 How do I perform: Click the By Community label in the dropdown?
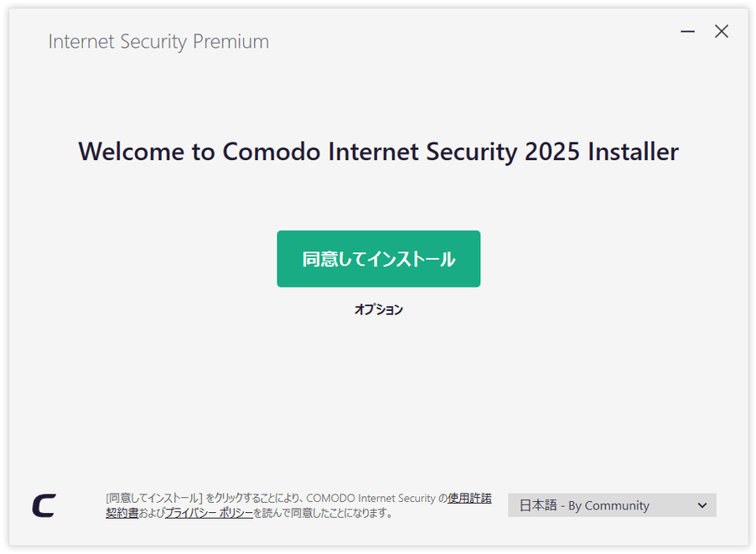[x=608, y=505]
